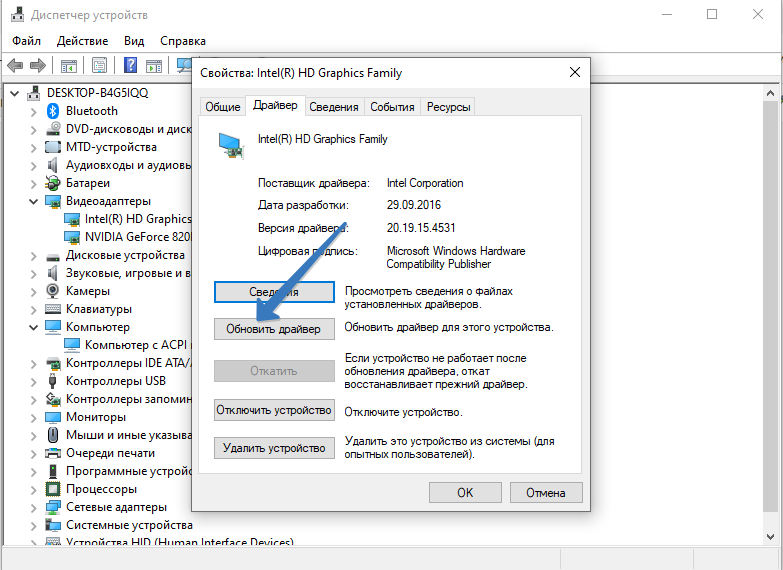Click the Forward arrow toolbar icon
This screenshot has height=570, width=783.
point(38,65)
